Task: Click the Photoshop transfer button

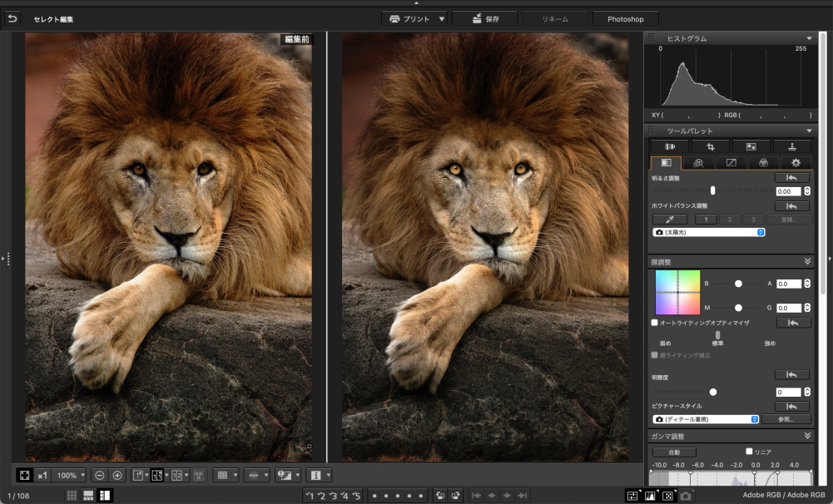Action: (x=625, y=18)
